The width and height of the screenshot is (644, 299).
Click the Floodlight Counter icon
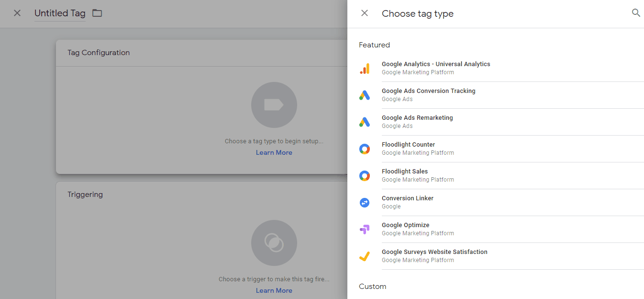365,149
